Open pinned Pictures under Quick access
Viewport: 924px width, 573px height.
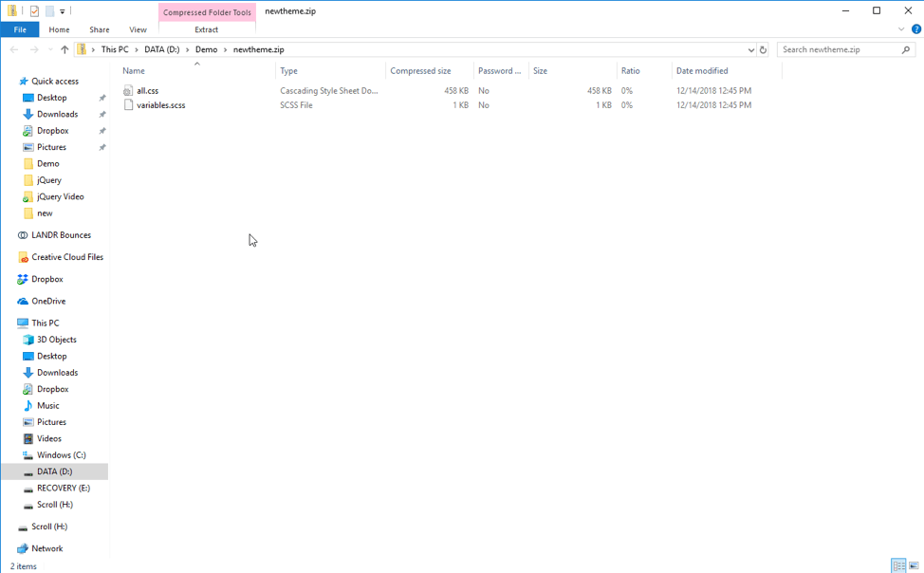coord(51,147)
